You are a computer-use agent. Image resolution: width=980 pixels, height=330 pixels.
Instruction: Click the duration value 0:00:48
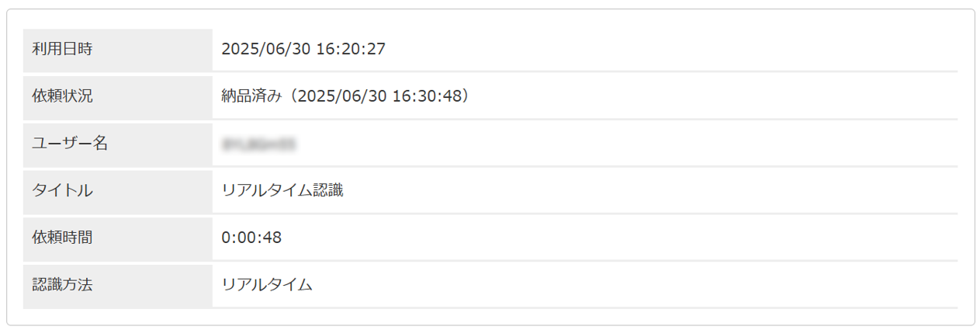tap(251, 238)
